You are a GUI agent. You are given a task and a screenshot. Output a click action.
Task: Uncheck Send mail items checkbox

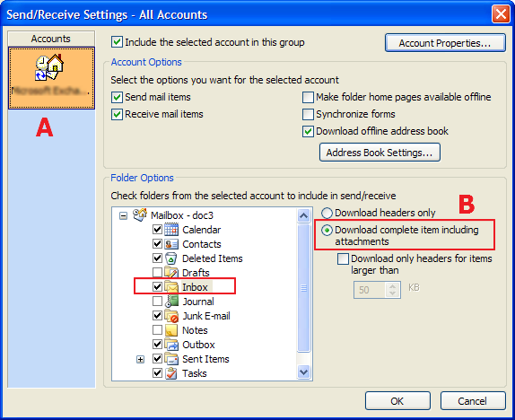(117, 97)
